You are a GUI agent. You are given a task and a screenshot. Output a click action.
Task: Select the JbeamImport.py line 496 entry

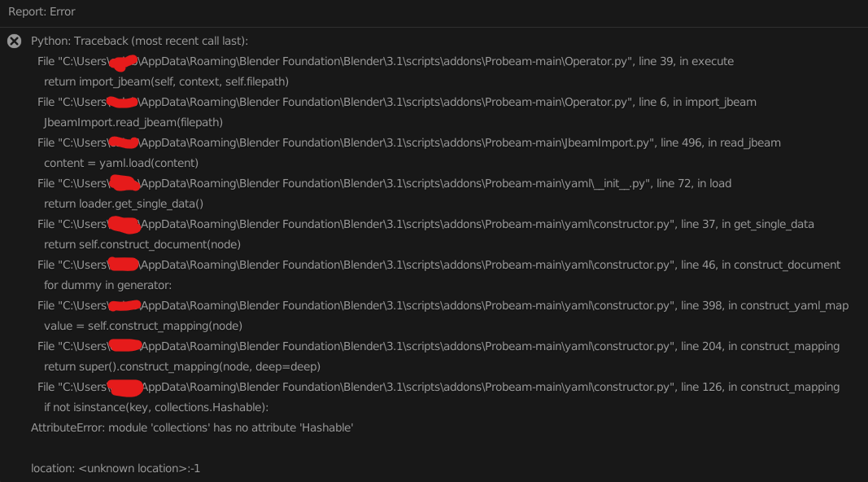pyautogui.click(x=409, y=142)
